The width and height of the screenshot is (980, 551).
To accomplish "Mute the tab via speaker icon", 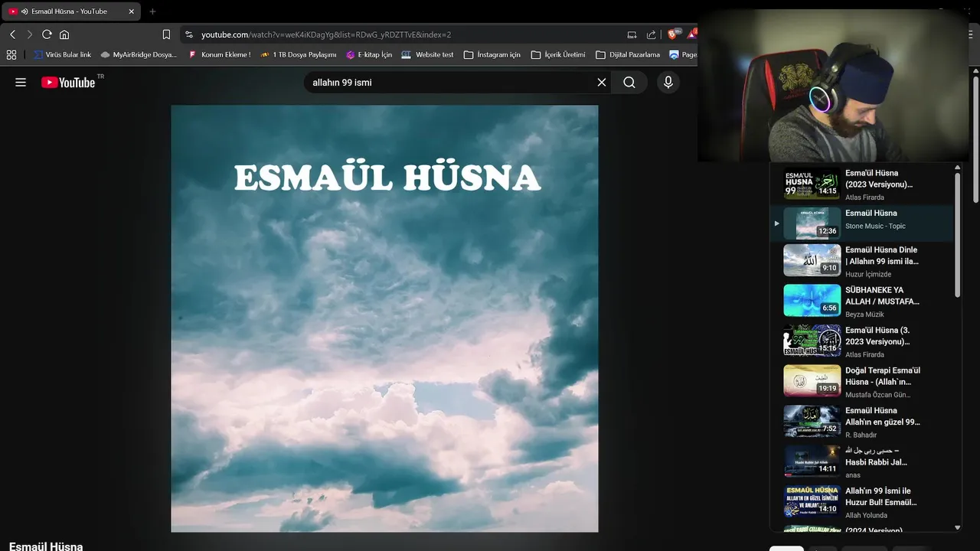I will point(25,11).
